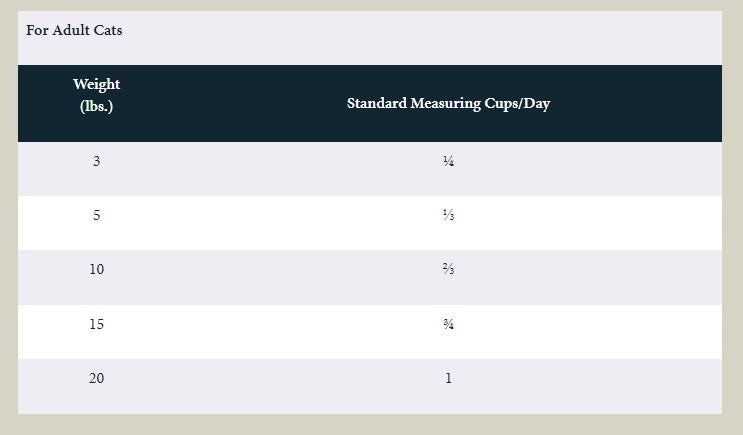Click the word 'Adult' in title
The image size is (743, 435).
click(x=71, y=30)
